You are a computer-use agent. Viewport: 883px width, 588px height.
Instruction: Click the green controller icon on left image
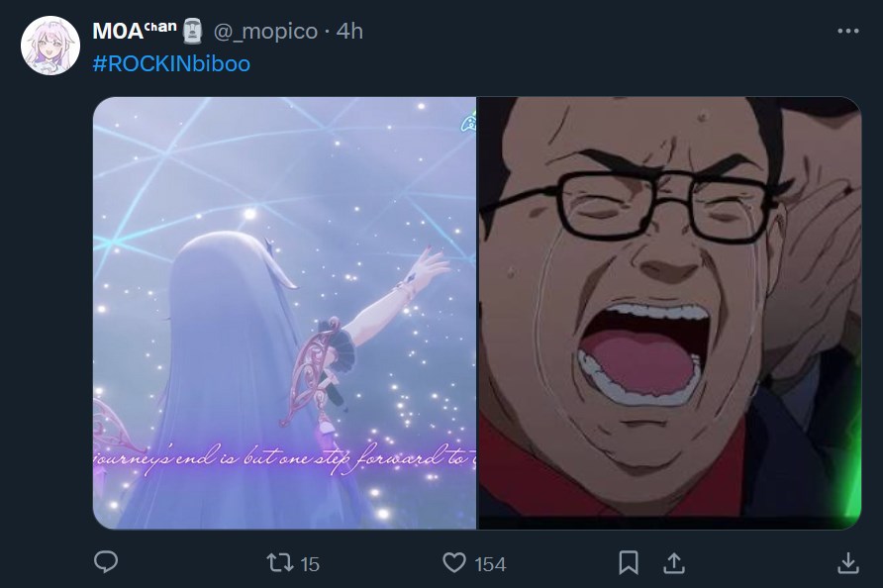(x=468, y=122)
